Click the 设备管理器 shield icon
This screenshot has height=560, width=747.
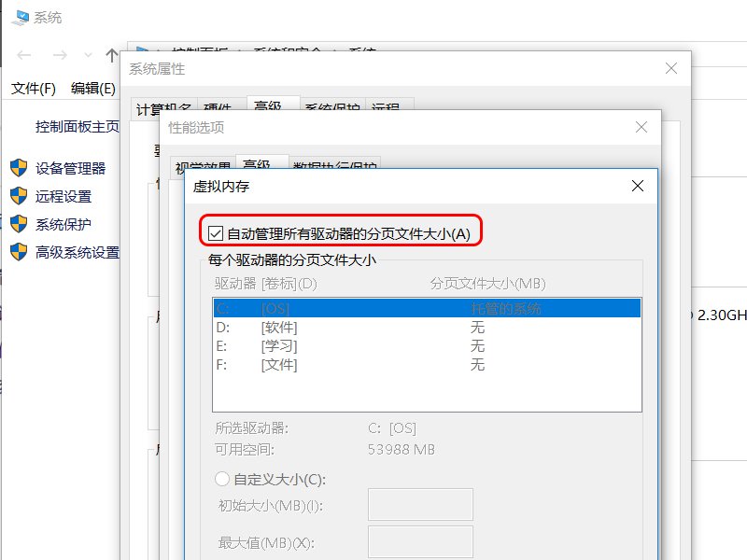pos(20,169)
